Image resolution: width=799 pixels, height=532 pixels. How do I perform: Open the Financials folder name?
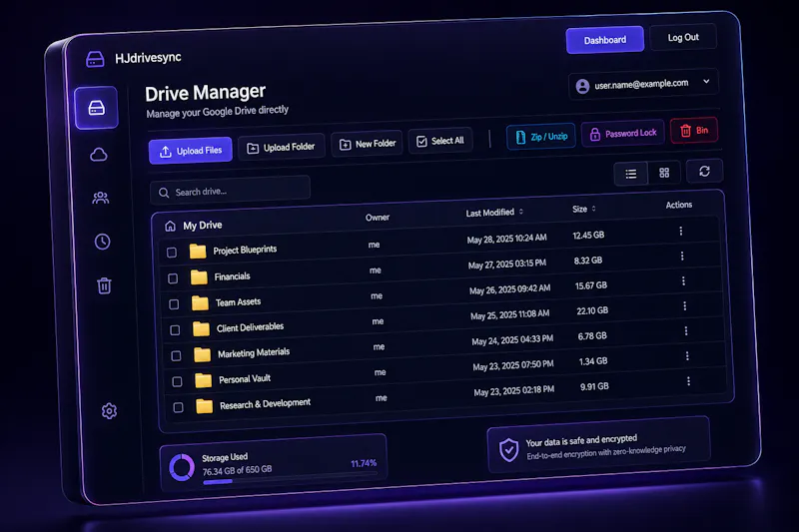(232, 276)
